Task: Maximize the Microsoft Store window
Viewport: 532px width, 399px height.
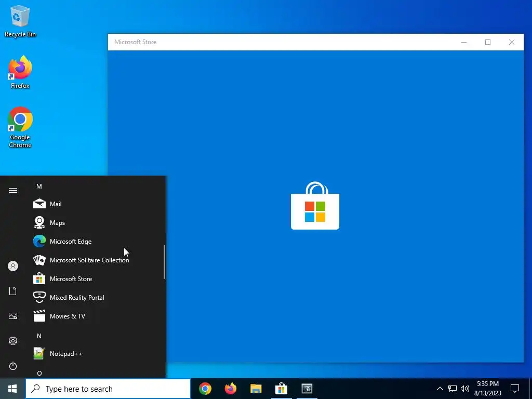Action: (x=487, y=42)
